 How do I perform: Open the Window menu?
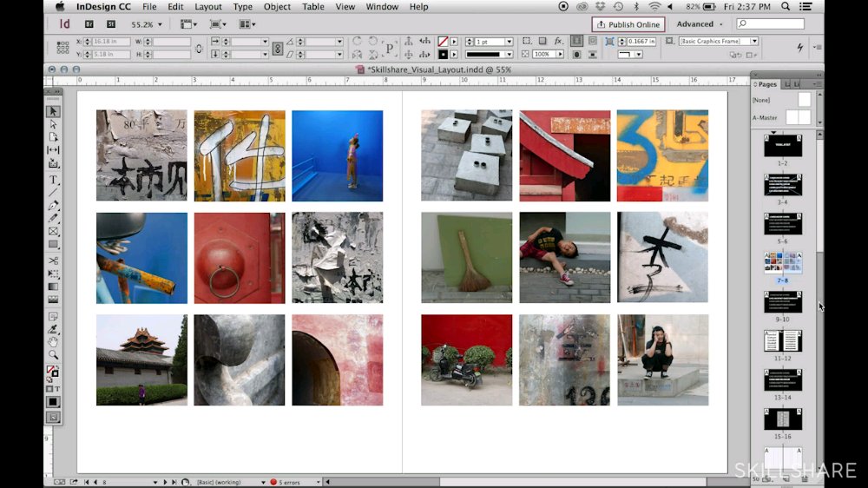tap(382, 7)
